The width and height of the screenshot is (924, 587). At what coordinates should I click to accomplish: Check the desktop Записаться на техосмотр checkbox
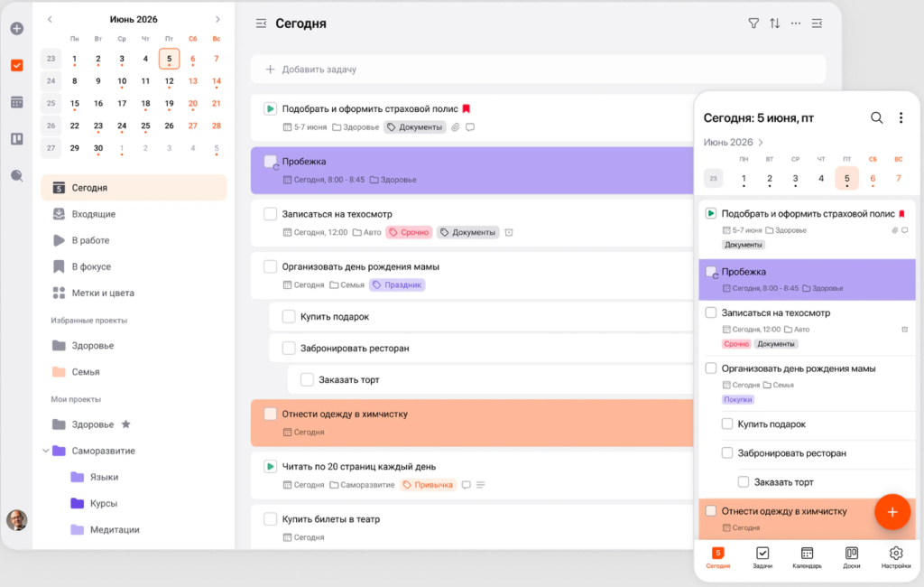(270, 213)
